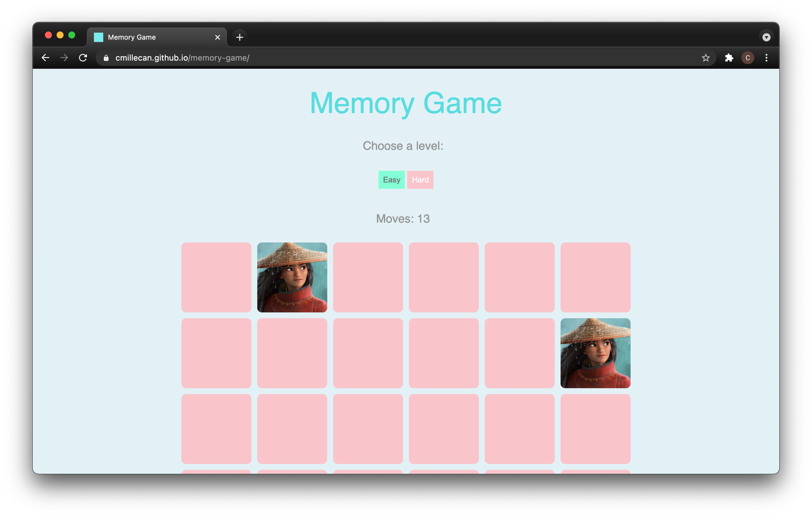Image resolution: width=812 pixels, height=517 pixels.
Task: Click the browser back arrow
Action: point(45,58)
